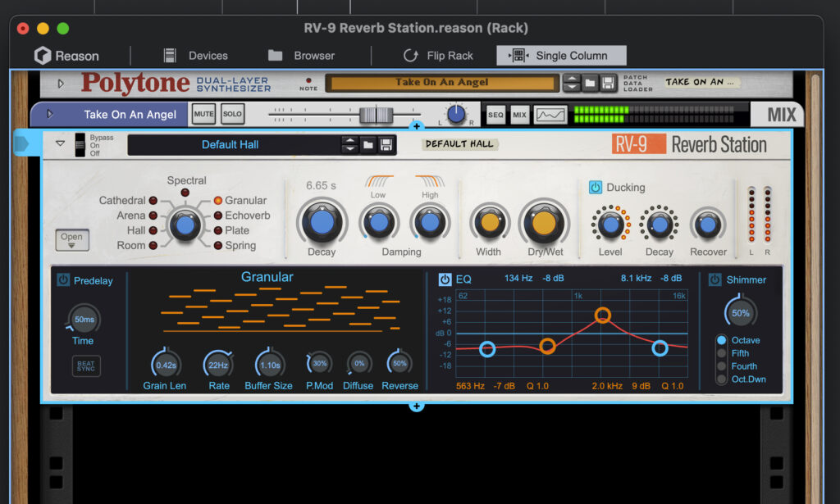Click the Predelay Time 50ms knob
Viewport: 840px width, 504px height.
coord(84,320)
